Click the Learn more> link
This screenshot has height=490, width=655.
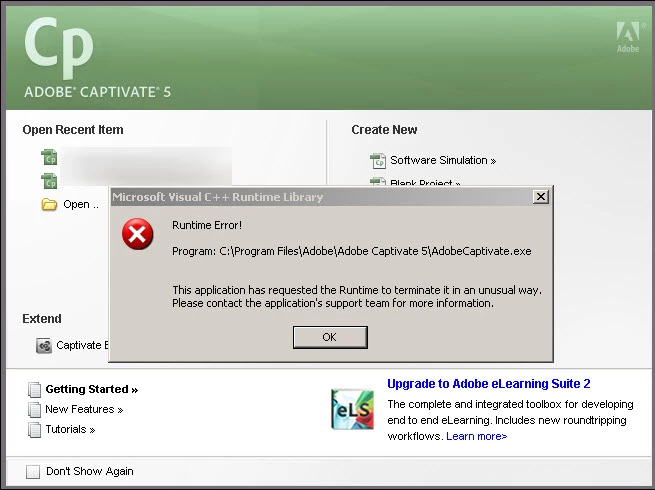pyautogui.click(x=477, y=436)
